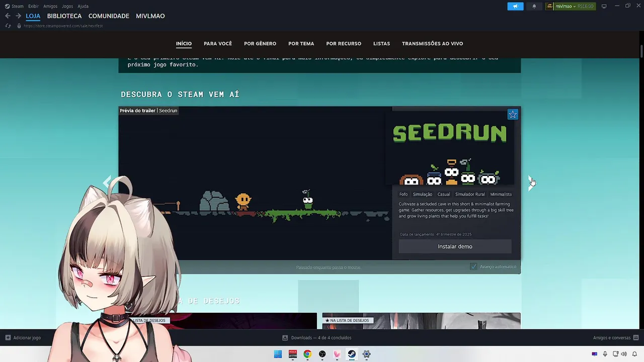
Task: Open the gear settings app in the taskbar
Action: pos(367,354)
